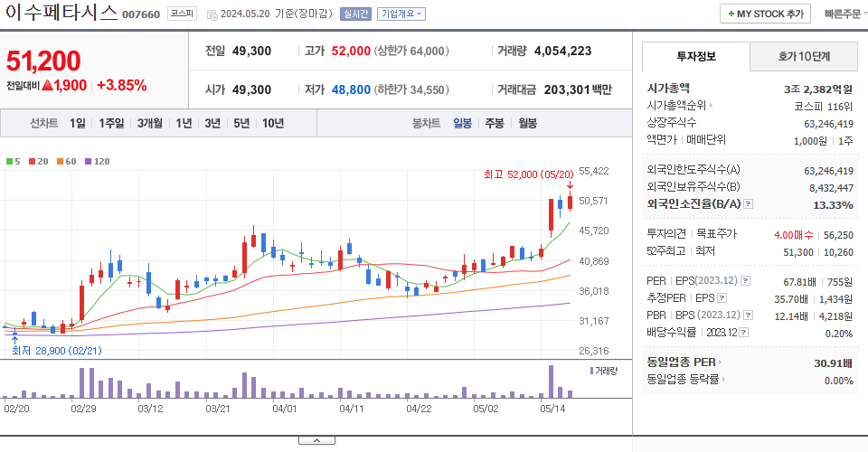This screenshot has width=868, height=452.
Task: Click the stock code 007660
Action: [x=141, y=14]
